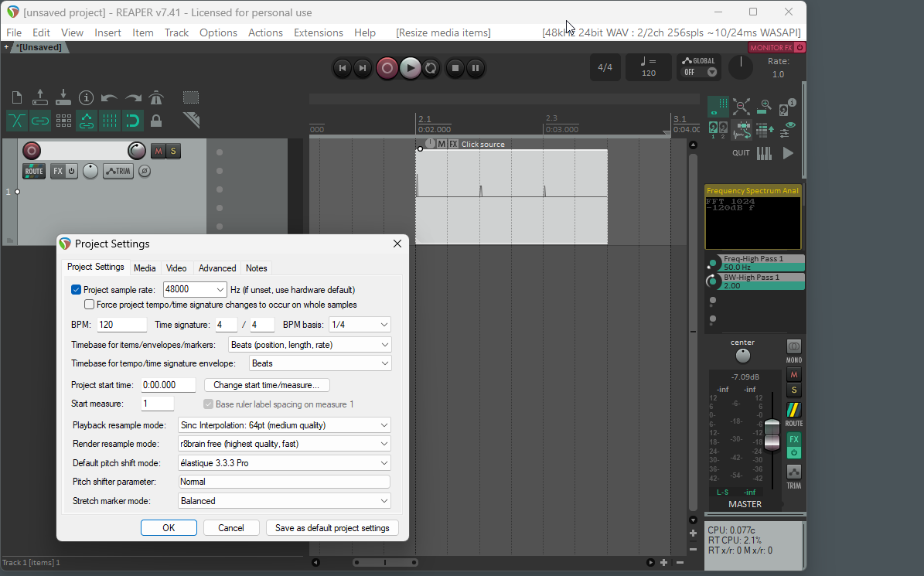Click the metronome toolbar icon

click(x=156, y=97)
